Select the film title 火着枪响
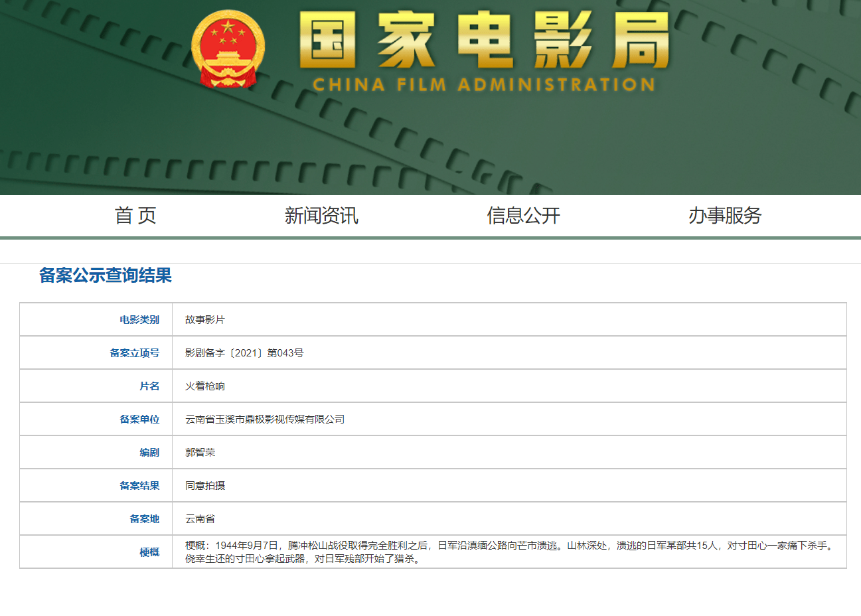The height and width of the screenshot is (616, 861). [205, 386]
